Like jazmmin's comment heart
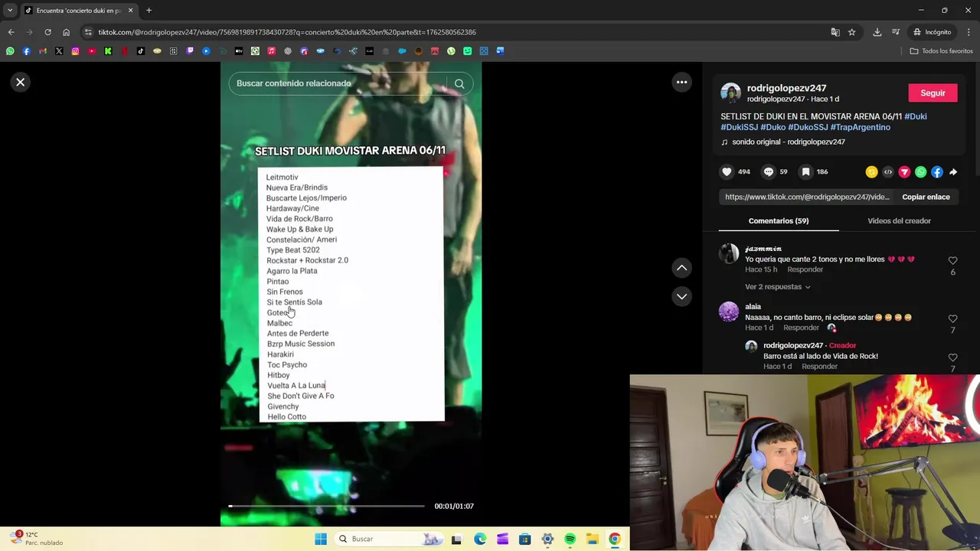The height and width of the screenshot is (551, 980). [952, 261]
